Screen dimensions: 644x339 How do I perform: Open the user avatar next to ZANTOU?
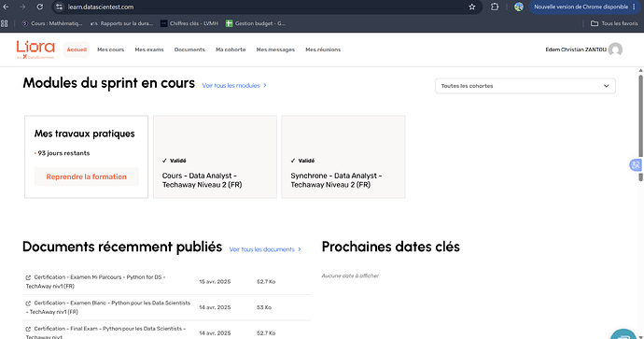615,49
